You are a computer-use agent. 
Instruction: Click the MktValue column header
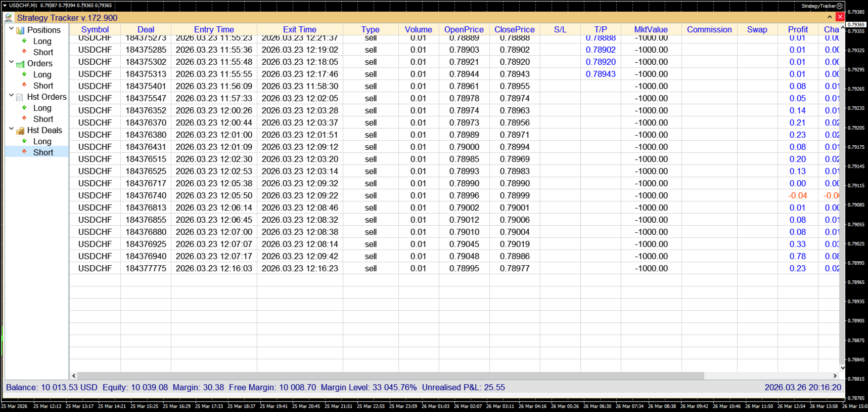point(651,29)
